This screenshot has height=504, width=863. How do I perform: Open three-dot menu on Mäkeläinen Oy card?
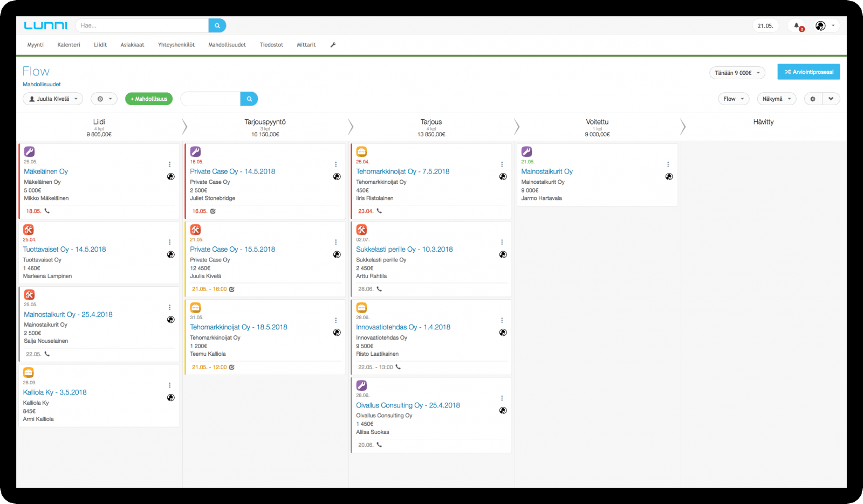click(x=169, y=164)
